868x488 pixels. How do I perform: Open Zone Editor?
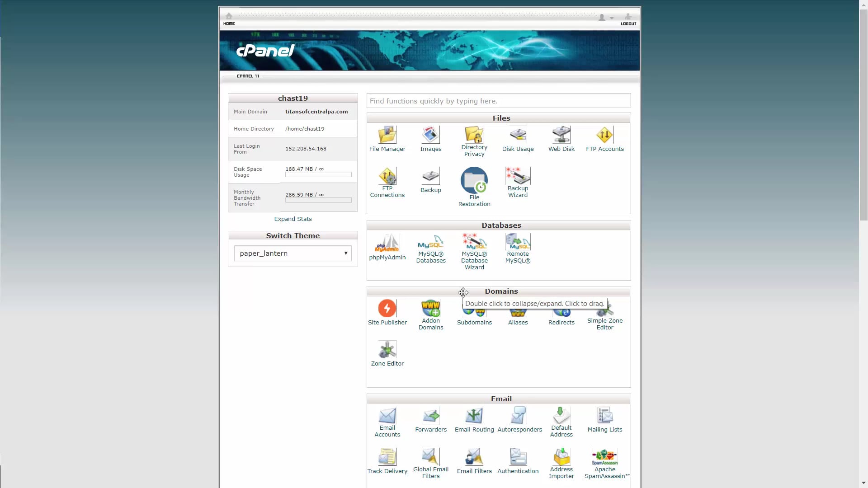click(387, 354)
